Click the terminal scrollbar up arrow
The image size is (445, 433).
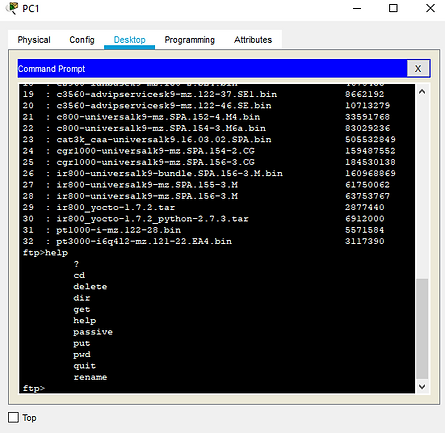pyautogui.click(x=422, y=92)
